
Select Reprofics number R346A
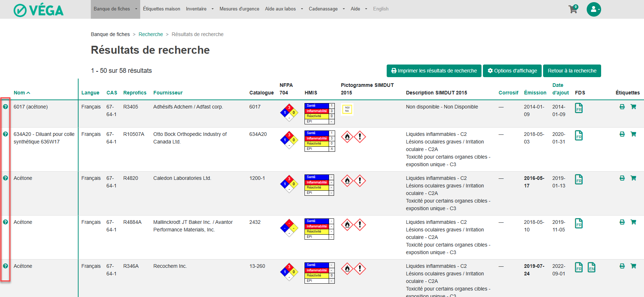pyautogui.click(x=131, y=266)
